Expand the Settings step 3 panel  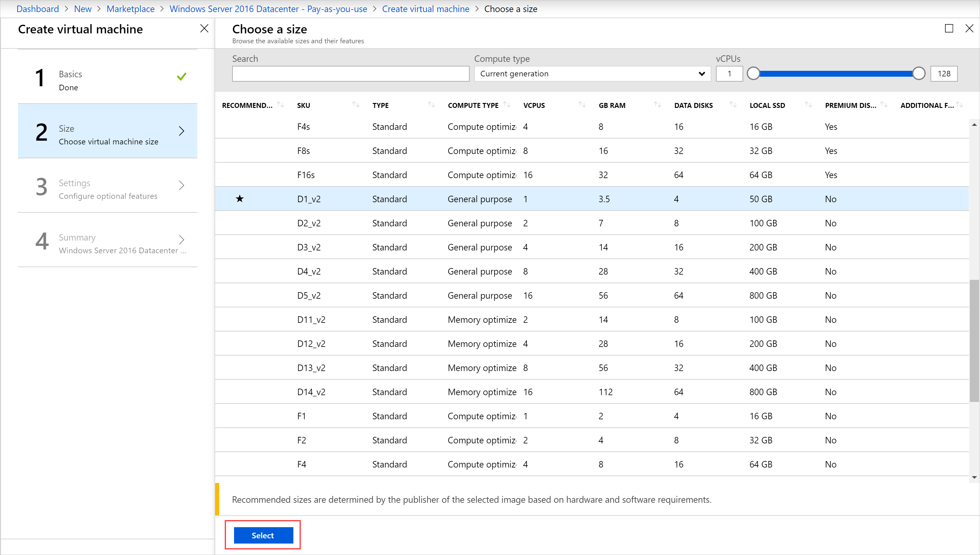tap(107, 189)
